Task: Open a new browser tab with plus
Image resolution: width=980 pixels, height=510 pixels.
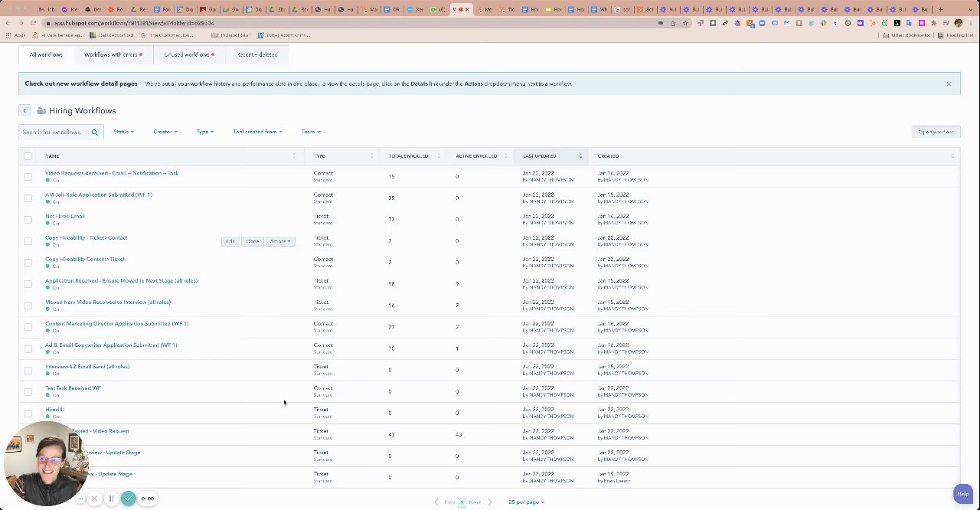Action: point(941,9)
